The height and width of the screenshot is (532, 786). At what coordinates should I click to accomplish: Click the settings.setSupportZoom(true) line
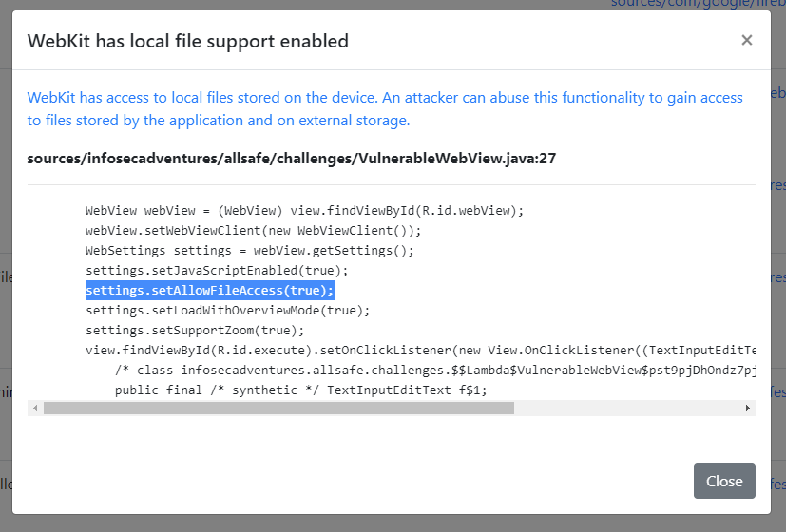coord(195,331)
